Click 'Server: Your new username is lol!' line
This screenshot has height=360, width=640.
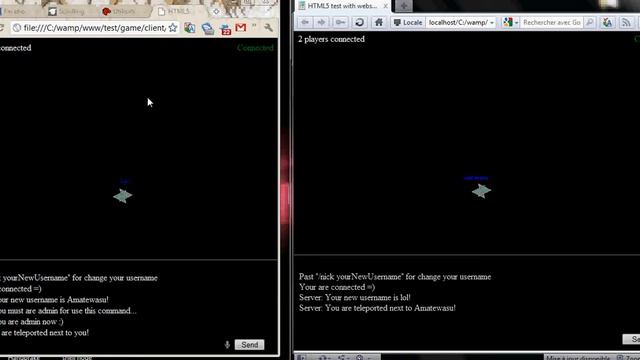pyautogui.click(x=355, y=298)
